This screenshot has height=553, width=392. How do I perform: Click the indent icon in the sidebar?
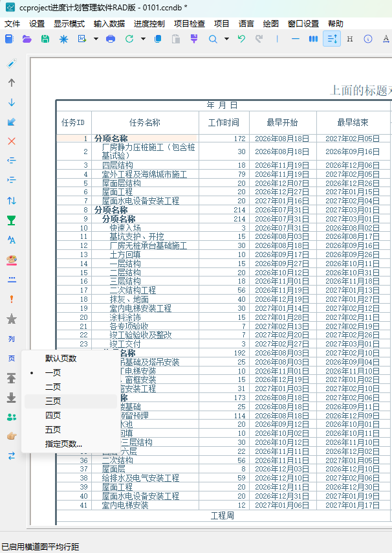click(12, 180)
